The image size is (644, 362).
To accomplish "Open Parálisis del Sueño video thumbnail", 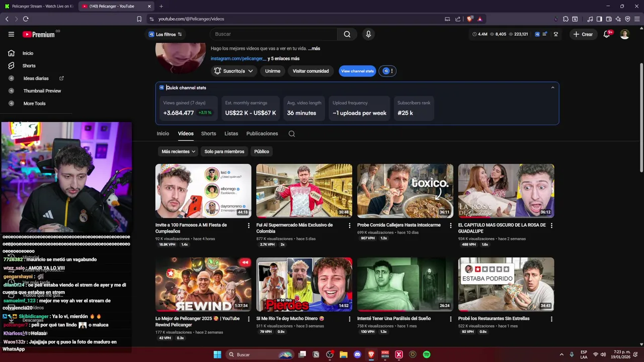I will click(405, 285).
